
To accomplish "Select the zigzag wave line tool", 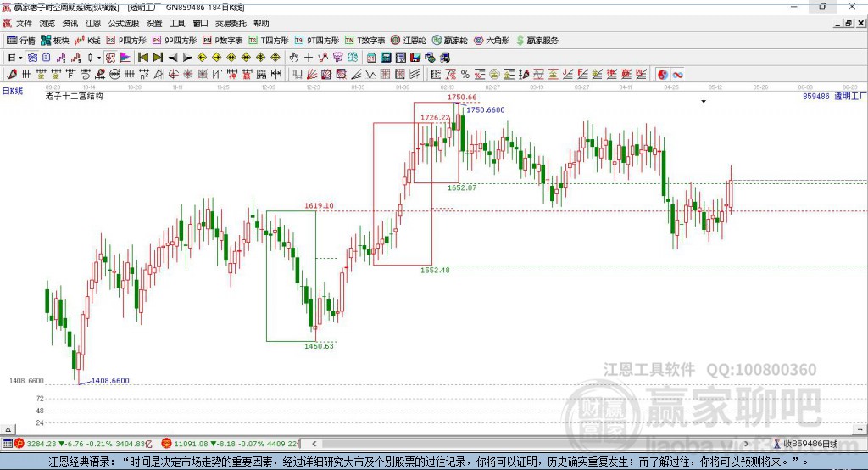I will (x=370, y=75).
